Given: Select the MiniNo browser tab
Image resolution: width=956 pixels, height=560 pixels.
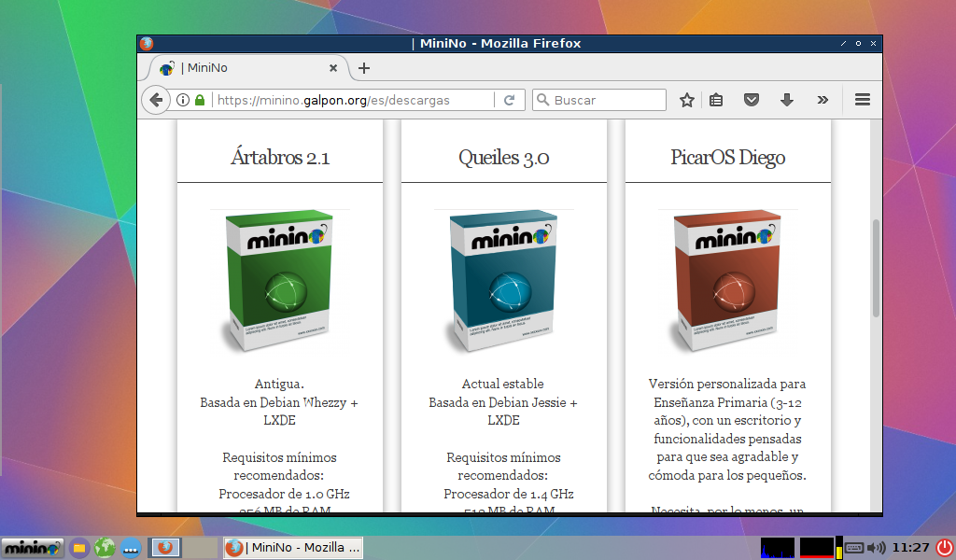Looking at the screenshot, I should [248, 68].
